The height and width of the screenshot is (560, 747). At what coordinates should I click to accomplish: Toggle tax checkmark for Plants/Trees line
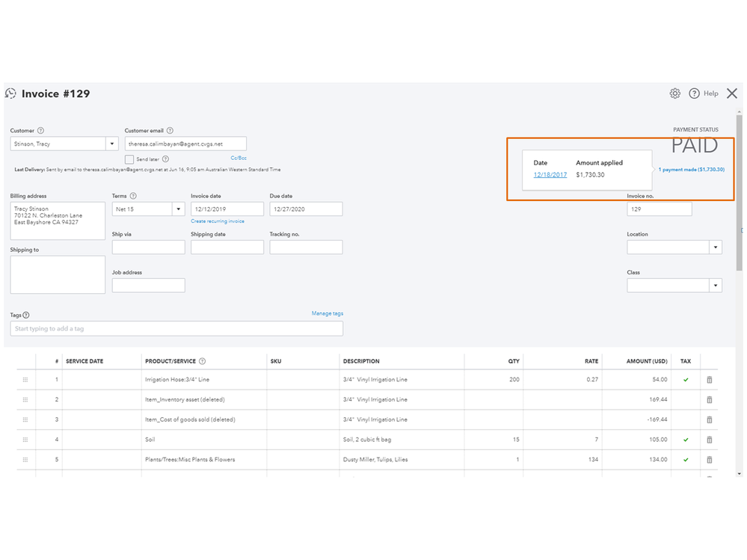click(686, 460)
